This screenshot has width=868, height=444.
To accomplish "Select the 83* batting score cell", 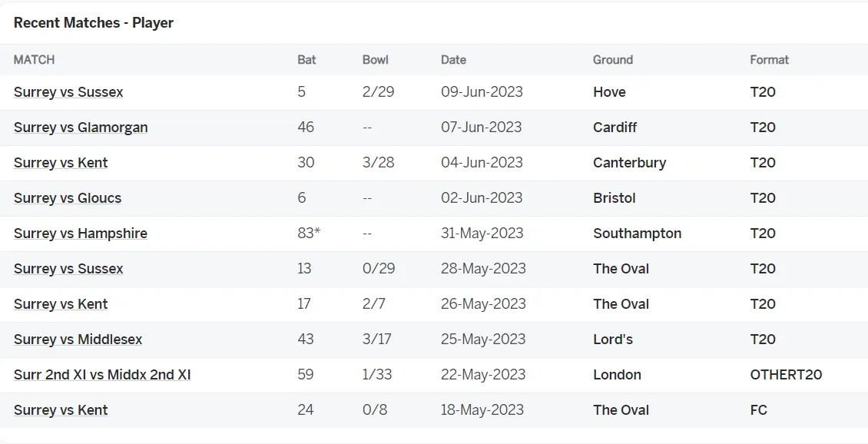I will click(x=309, y=233).
